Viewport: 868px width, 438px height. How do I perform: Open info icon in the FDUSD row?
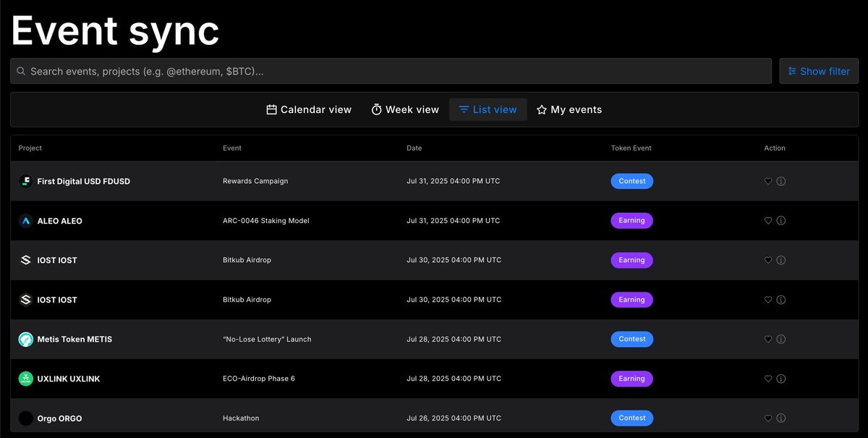pos(781,182)
